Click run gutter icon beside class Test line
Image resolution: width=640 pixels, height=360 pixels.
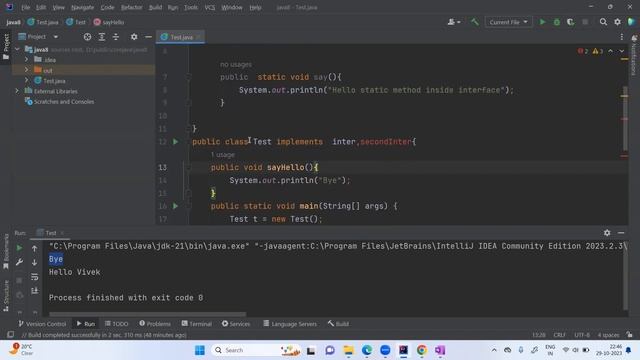176,142
